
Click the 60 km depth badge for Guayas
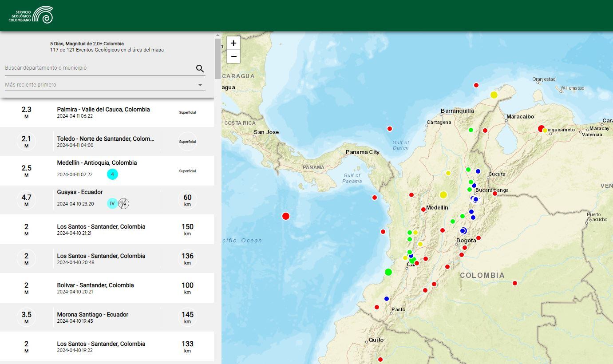coord(187,199)
